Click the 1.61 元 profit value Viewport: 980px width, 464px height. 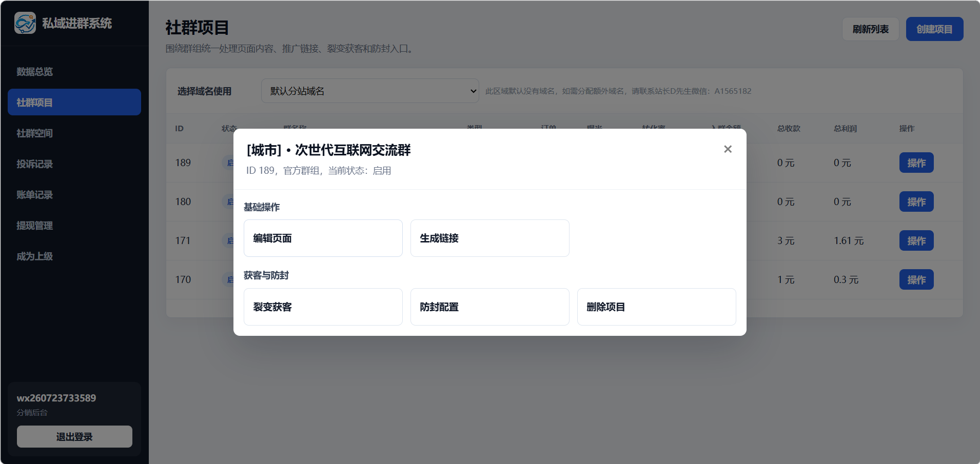coord(849,240)
